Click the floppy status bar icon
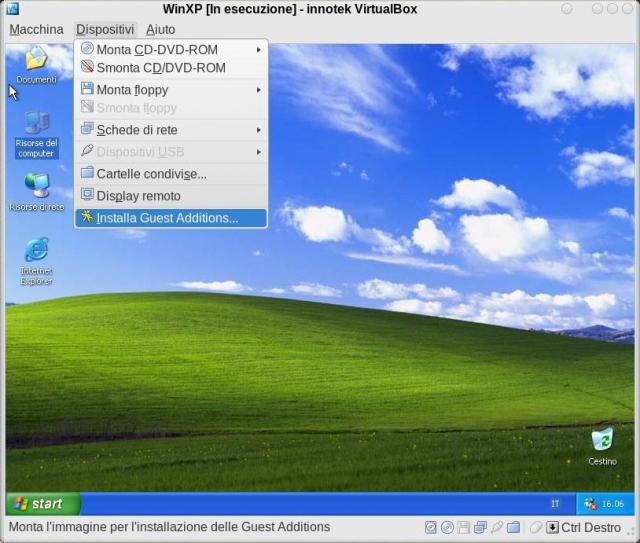Image resolution: width=640 pixels, height=543 pixels. click(464, 527)
